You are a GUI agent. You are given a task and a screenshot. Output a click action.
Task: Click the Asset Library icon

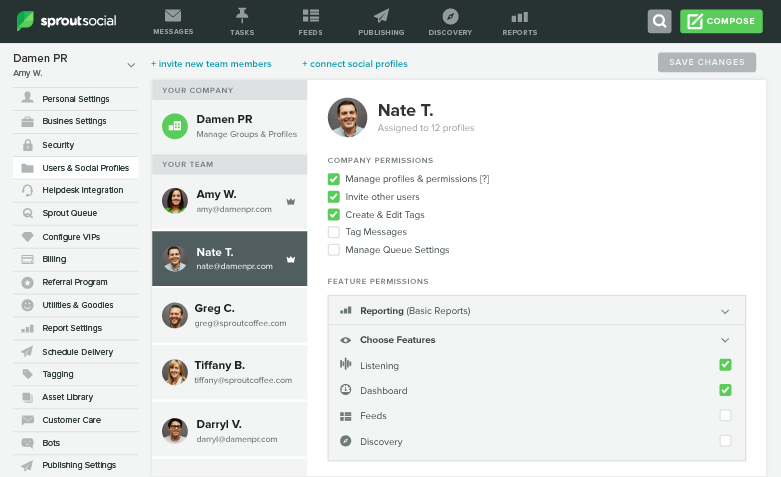click(27, 397)
